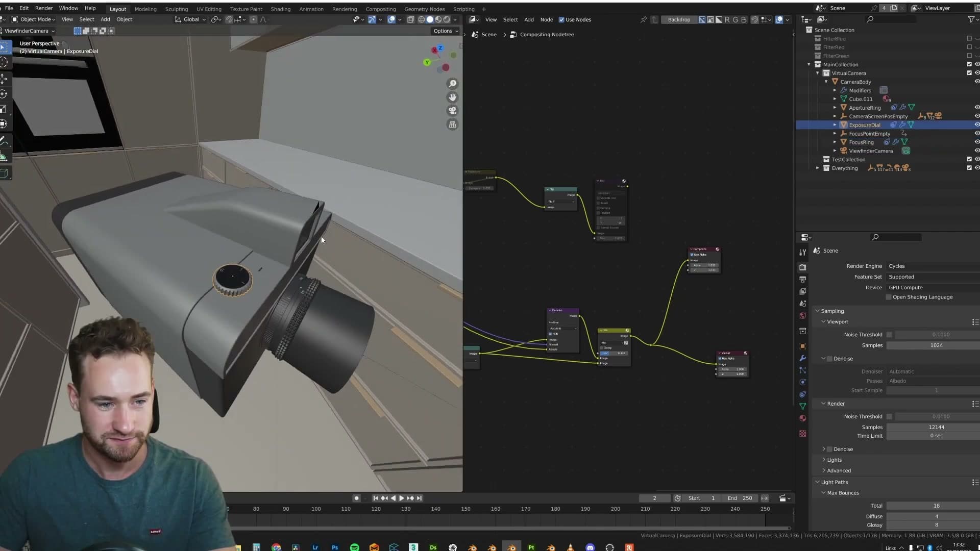Viewport: 980px width, 551px height.
Task: Enable Viewport Denoise checkbox
Action: click(829, 359)
